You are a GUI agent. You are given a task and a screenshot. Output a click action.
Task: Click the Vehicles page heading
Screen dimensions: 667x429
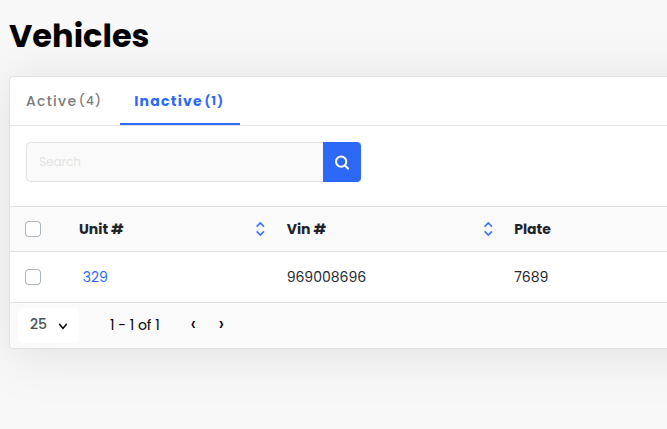pyautogui.click(x=79, y=36)
